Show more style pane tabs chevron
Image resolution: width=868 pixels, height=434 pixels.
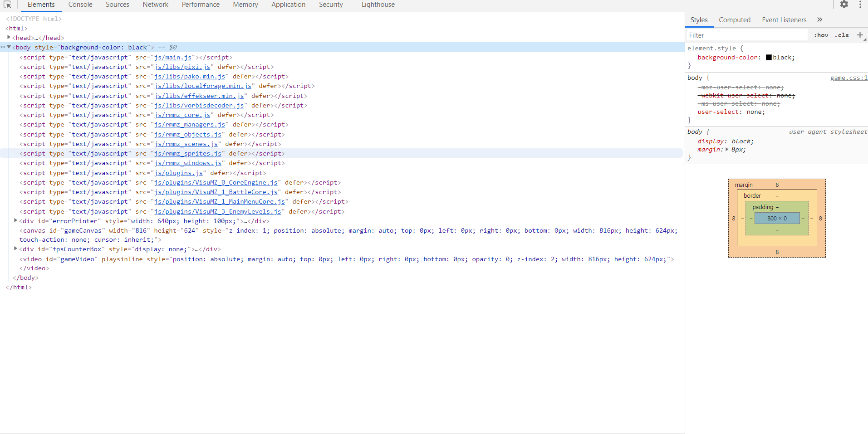coord(819,20)
